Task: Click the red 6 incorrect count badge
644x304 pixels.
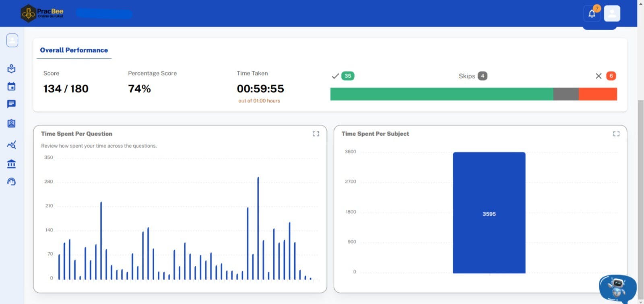Action: coord(611,76)
